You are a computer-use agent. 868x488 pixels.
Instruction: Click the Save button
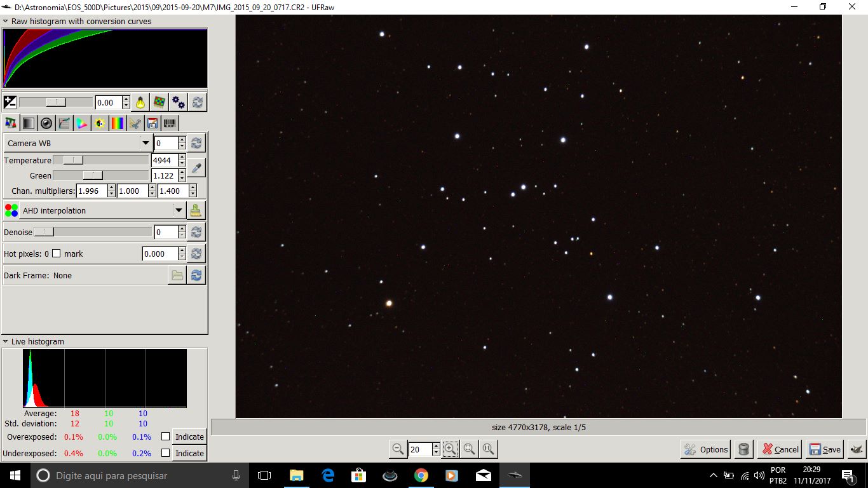pyautogui.click(x=824, y=449)
